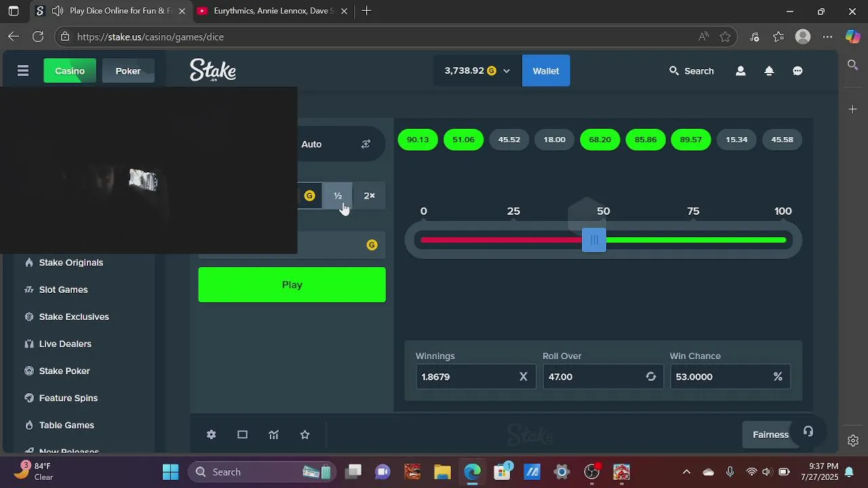Screen dimensions: 868x488
Task: Open past result 90.13
Action: (x=418, y=140)
